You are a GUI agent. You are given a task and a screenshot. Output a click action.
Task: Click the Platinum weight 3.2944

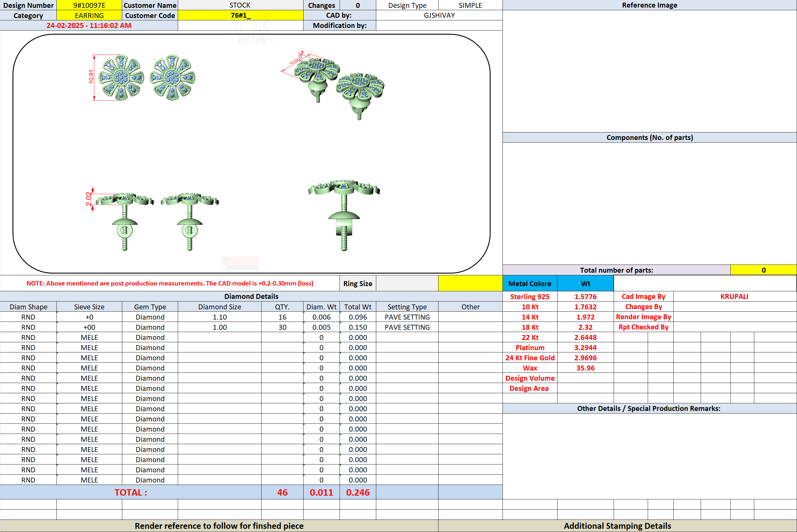585,347
